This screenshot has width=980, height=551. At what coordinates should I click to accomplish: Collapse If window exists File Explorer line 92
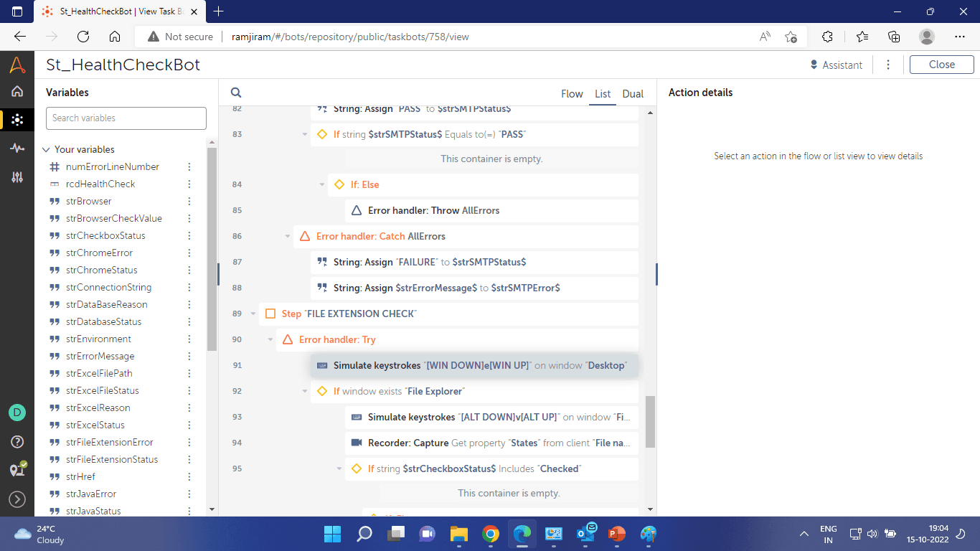click(x=305, y=391)
